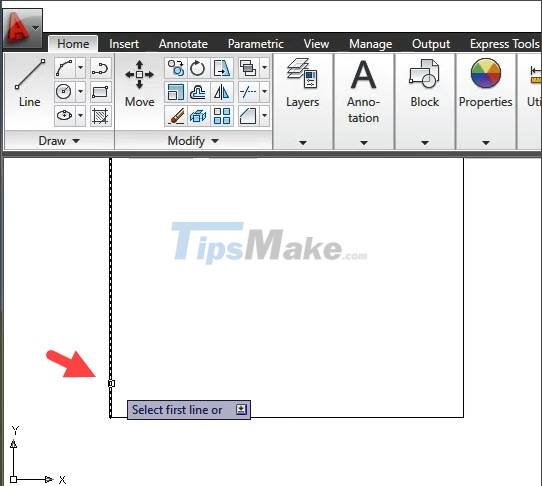Switch to the Manage ribbon tab
The height and width of the screenshot is (486, 542).
point(371,44)
